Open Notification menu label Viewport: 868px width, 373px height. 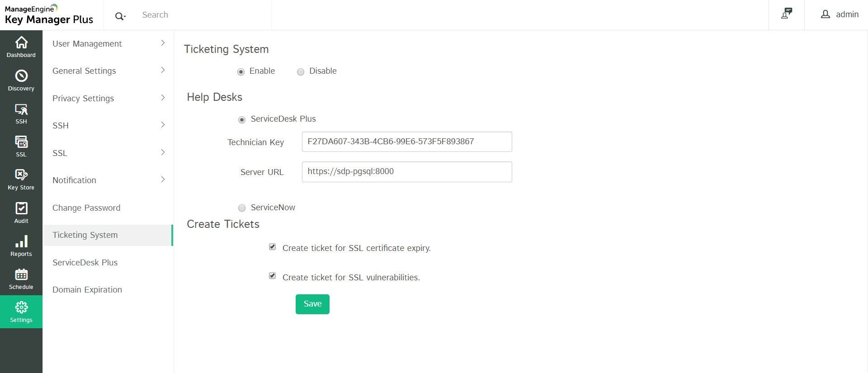coord(74,180)
